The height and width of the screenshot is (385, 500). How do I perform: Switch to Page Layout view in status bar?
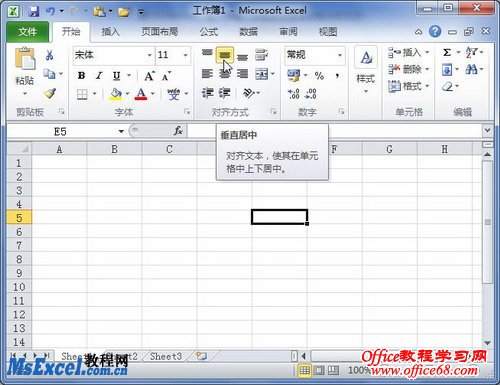(x=319, y=370)
